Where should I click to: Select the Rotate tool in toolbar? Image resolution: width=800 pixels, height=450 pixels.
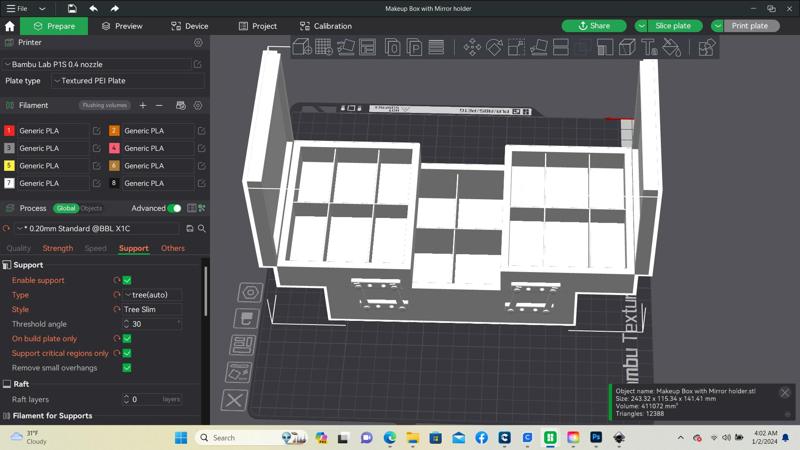(494, 47)
